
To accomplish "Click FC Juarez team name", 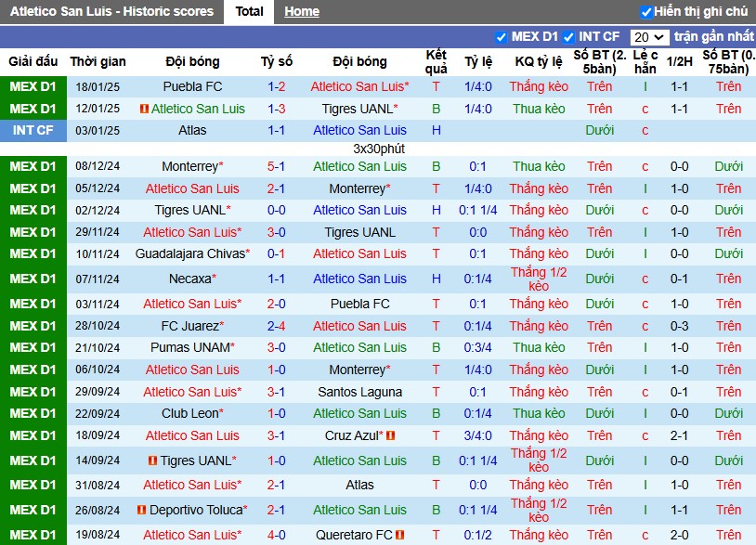I will [x=192, y=326].
